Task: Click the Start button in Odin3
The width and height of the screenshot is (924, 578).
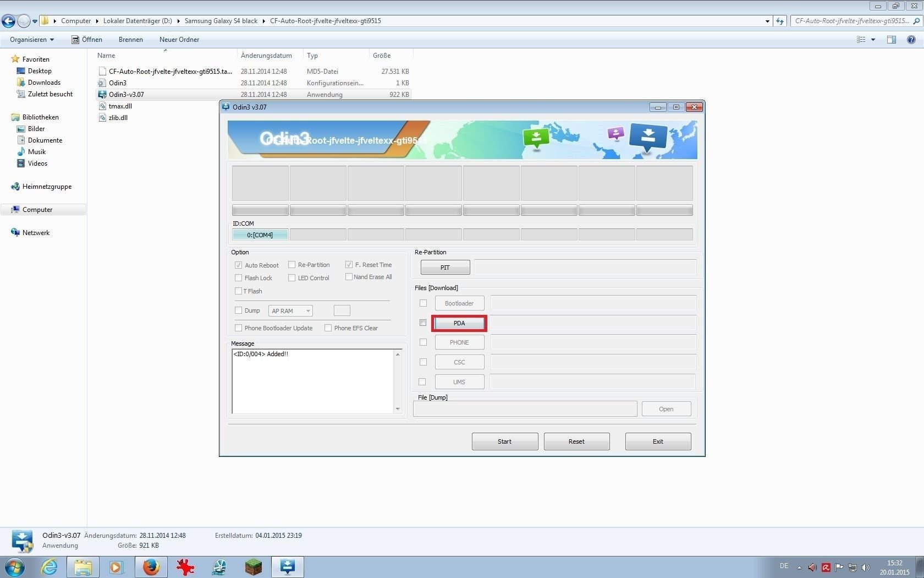Action: [505, 441]
